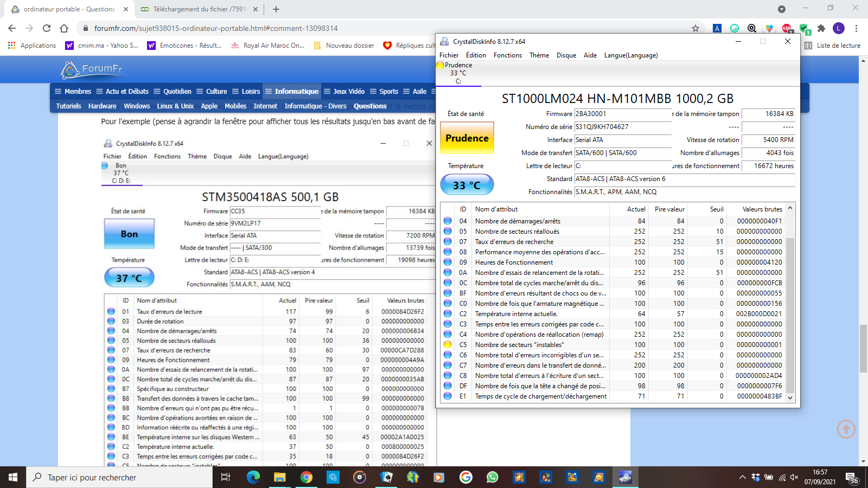
Task: Open Thème menu in front CrystalDiskInfo window
Action: point(539,55)
